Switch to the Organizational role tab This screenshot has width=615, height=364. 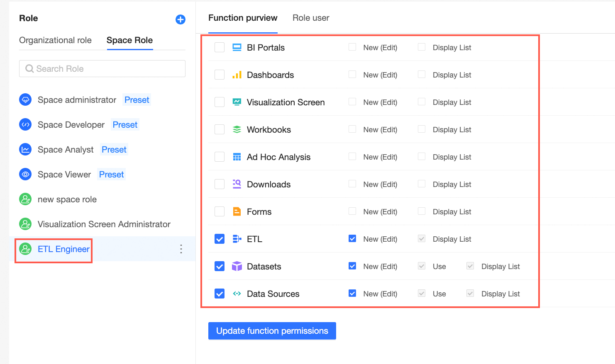click(55, 40)
